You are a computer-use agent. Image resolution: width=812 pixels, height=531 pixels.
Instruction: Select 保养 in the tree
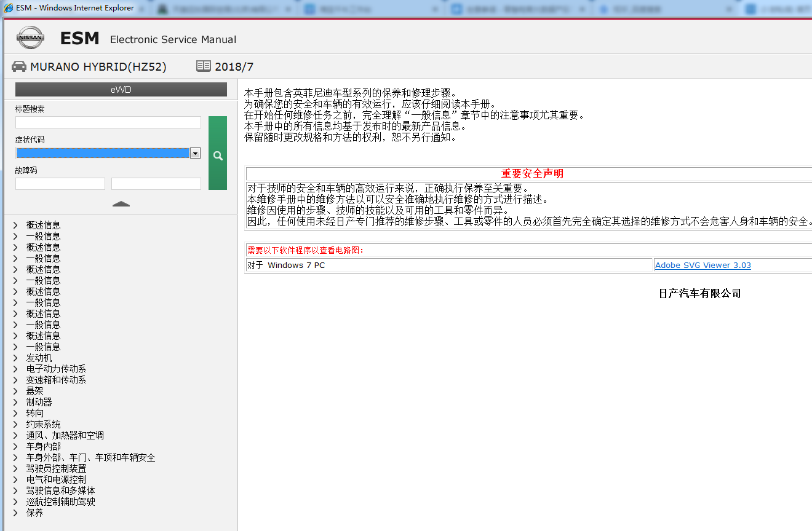click(x=35, y=513)
